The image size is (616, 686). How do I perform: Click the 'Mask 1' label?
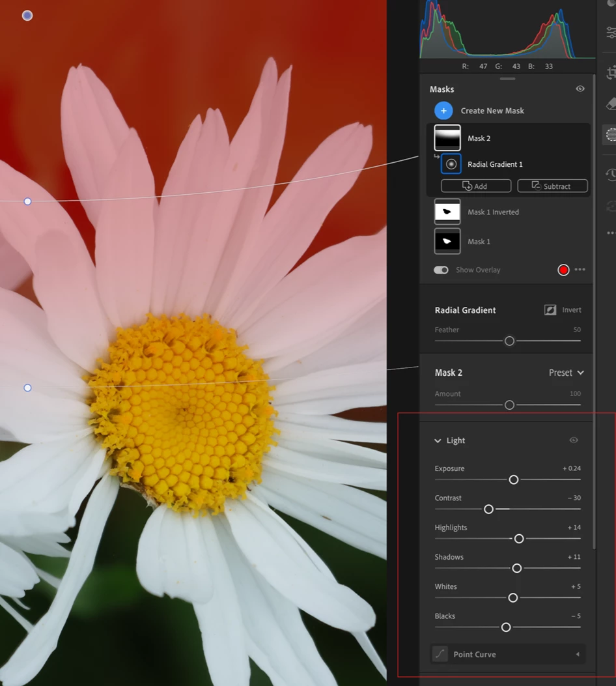pos(479,242)
